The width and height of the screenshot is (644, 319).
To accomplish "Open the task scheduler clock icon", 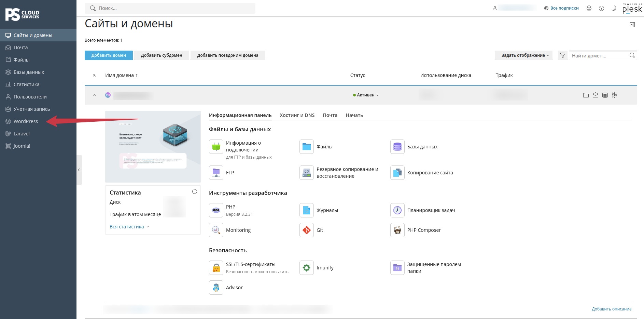I will pos(397,210).
